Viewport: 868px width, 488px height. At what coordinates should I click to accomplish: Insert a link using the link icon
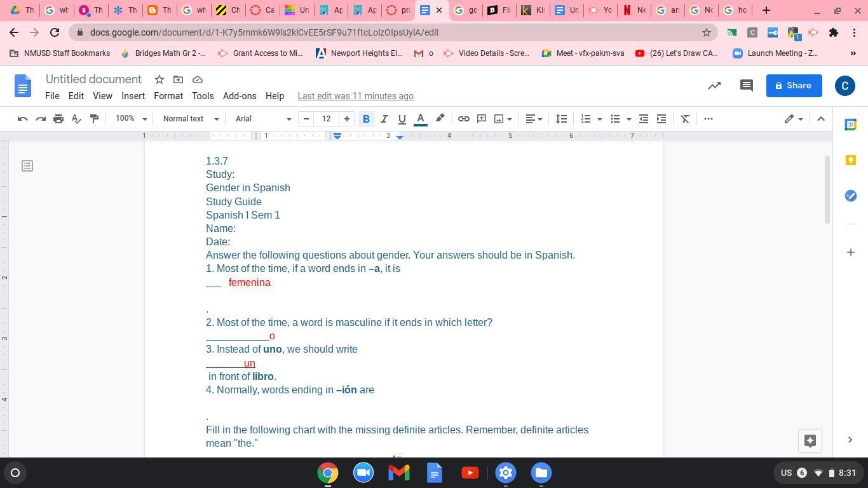click(464, 119)
